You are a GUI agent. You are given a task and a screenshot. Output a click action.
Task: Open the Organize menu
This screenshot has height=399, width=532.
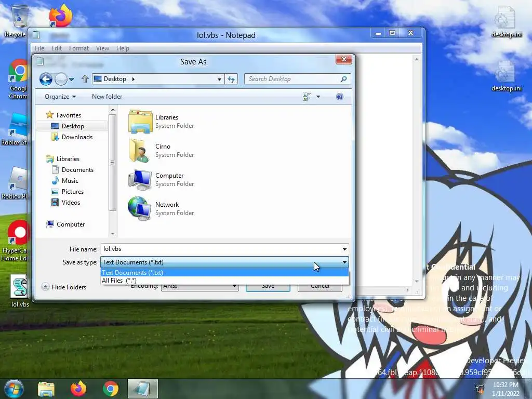pyautogui.click(x=60, y=97)
